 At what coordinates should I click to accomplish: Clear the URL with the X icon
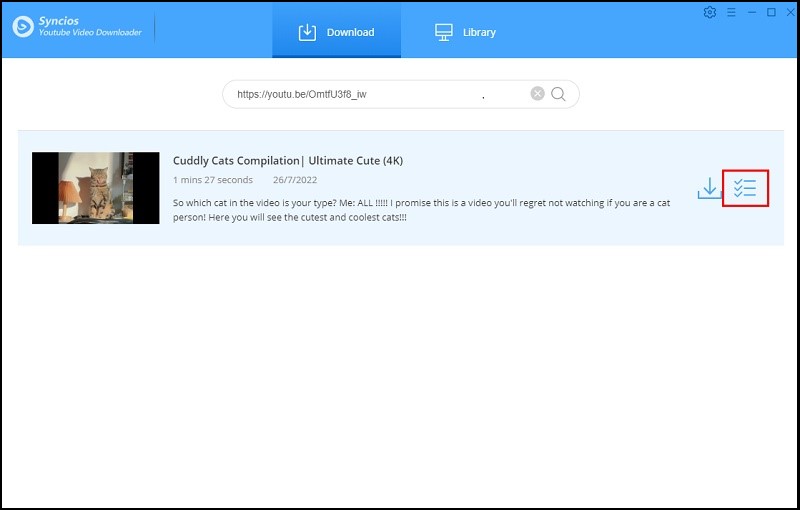(537, 93)
